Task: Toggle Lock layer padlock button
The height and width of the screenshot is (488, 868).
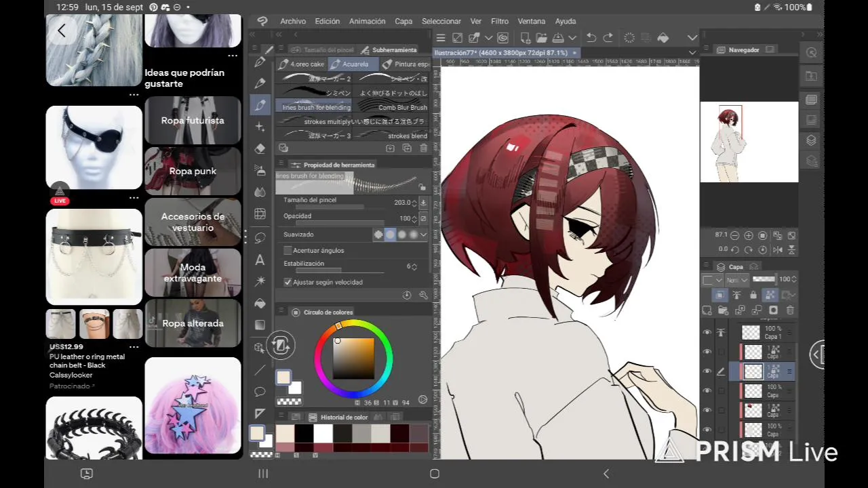Action: click(x=753, y=295)
